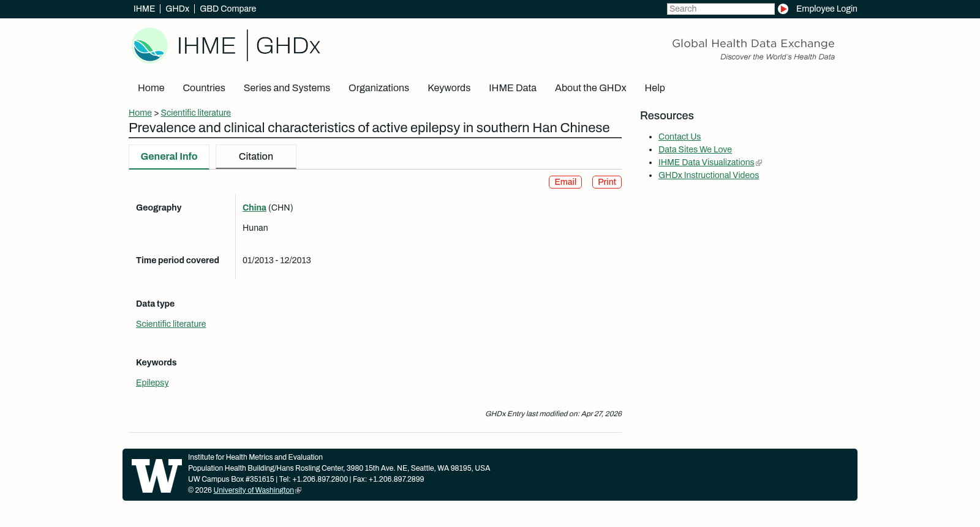Go to Home in main navigation
The width and height of the screenshot is (980, 527).
pos(151,88)
